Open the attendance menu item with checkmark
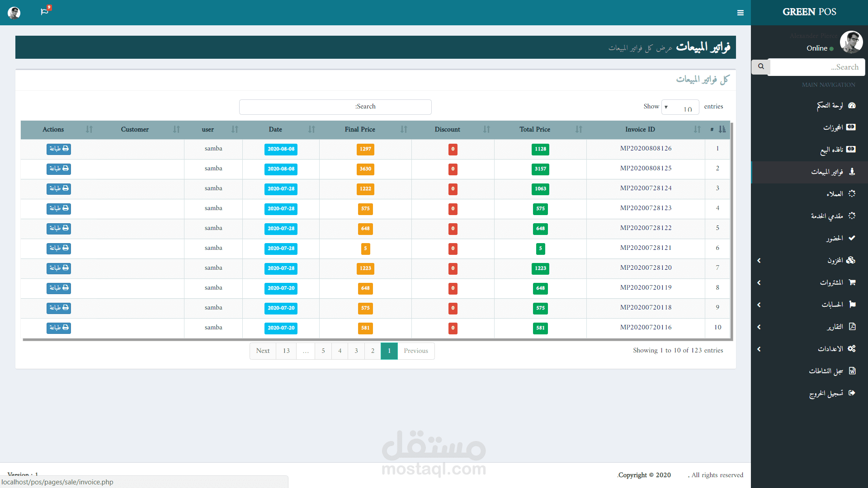Image resolution: width=868 pixels, height=488 pixels. click(834, 238)
